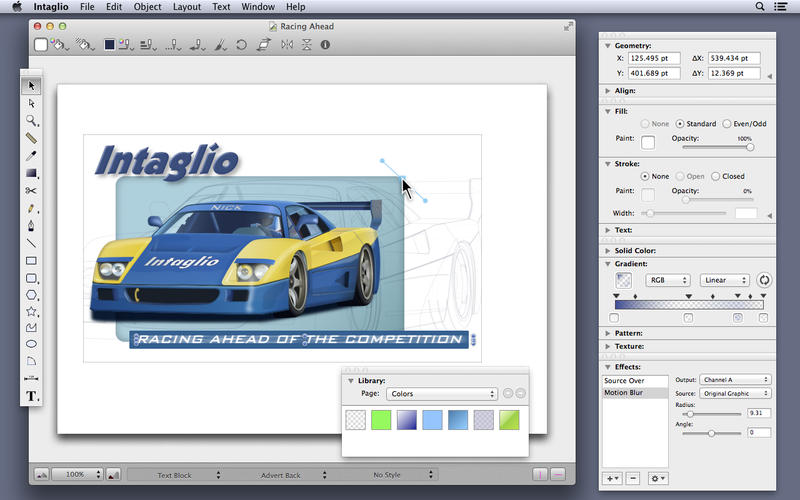The width and height of the screenshot is (800, 500).
Task: Click the remove effect minus button
Action: [633, 479]
